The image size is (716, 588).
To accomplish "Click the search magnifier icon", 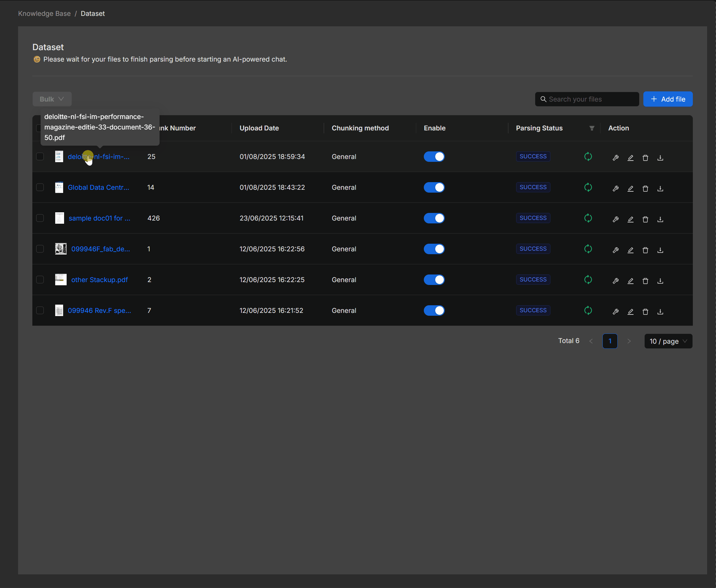I will pos(543,99).
